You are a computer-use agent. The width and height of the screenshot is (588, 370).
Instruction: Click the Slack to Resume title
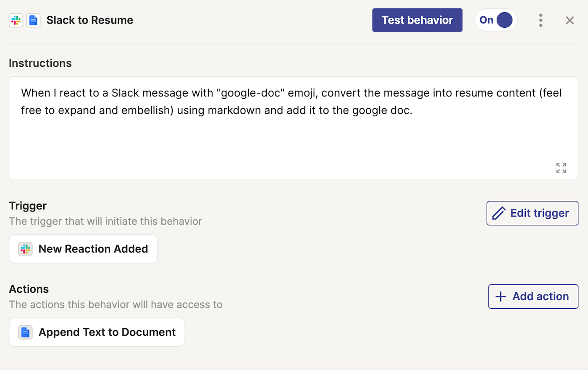point(90,20)
